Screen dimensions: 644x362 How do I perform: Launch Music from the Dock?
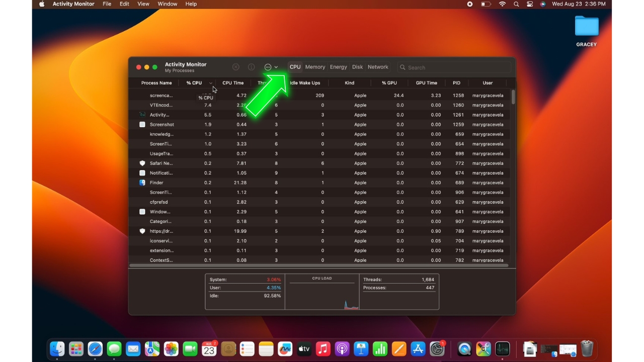click(323, 348)
